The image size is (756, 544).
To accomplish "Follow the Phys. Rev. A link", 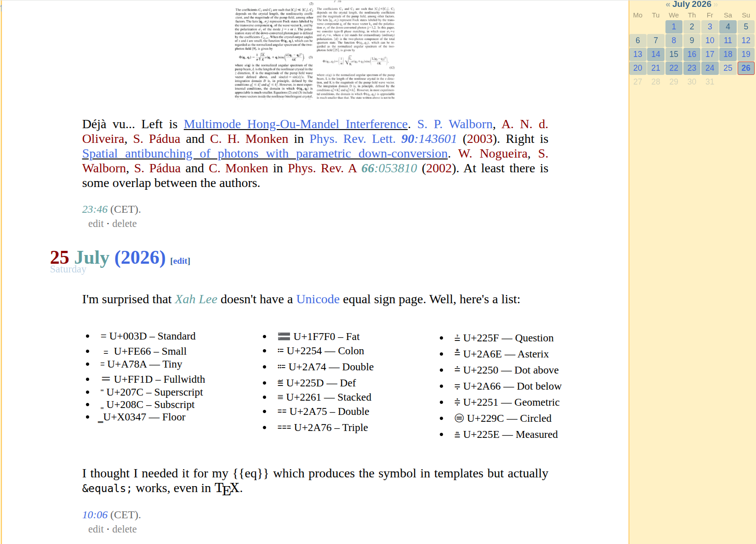I will pyautogui.click(x=322, y=168).
